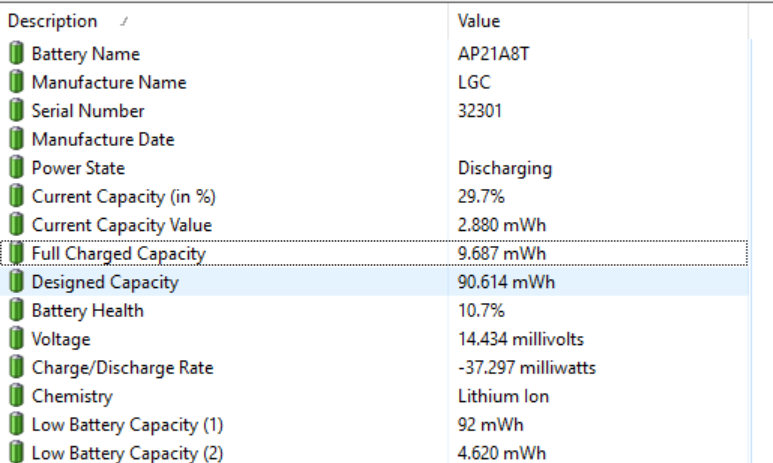The height and width of the screenshot is (463, 773).
Task: Click the 14.434 millivolts value
Action: pos(521,340)
